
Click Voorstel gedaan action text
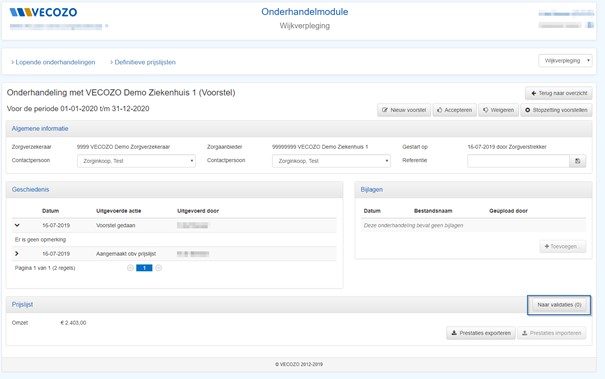point(115,225)
